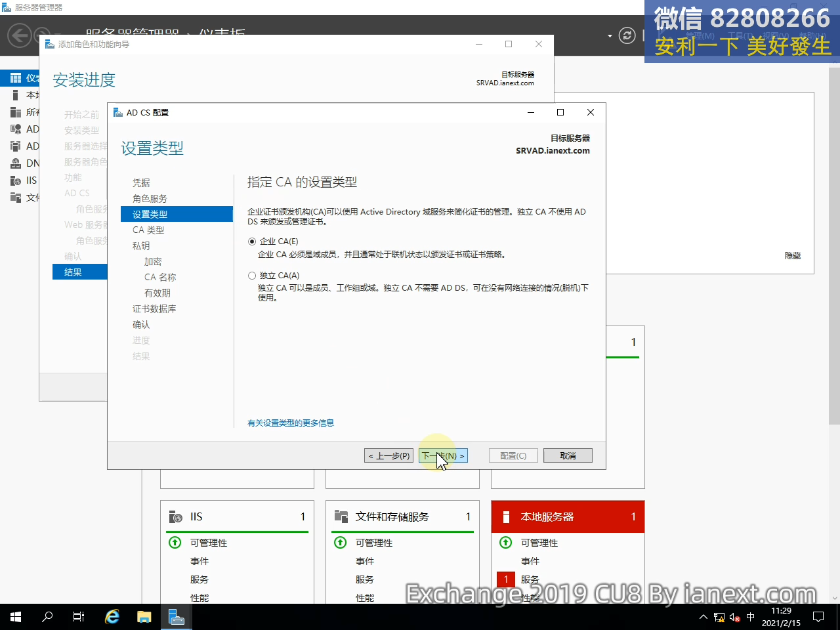840x630 pixels.
Task: Open the 角色服务 step in AD CS wizard
Action: 150,198
